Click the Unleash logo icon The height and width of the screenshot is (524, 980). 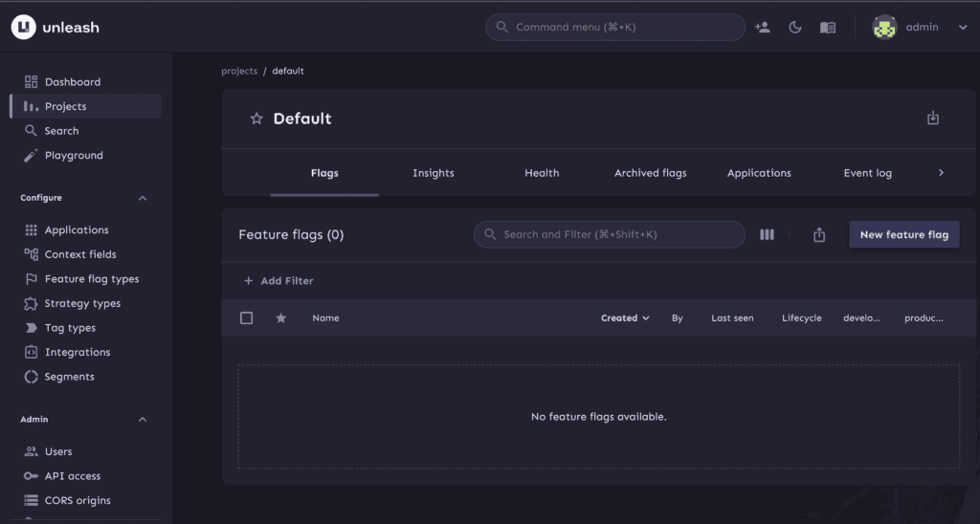[23, 28]
